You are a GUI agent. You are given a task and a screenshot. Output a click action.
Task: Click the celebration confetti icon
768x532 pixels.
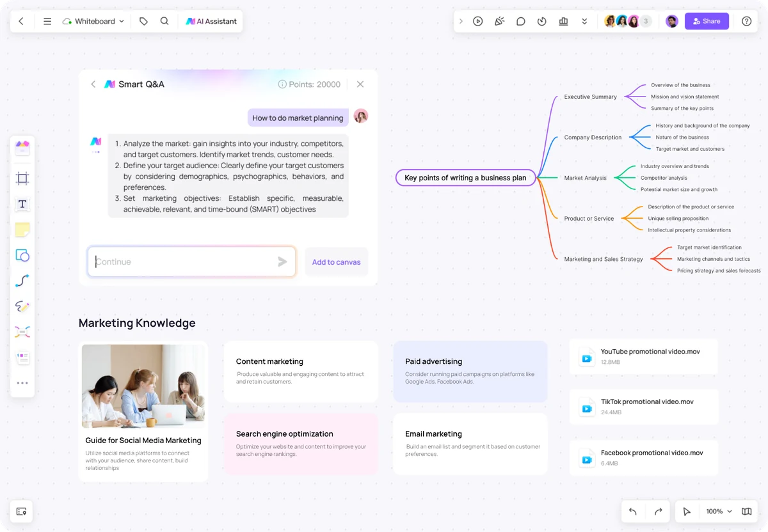click(x=499, y=21)
